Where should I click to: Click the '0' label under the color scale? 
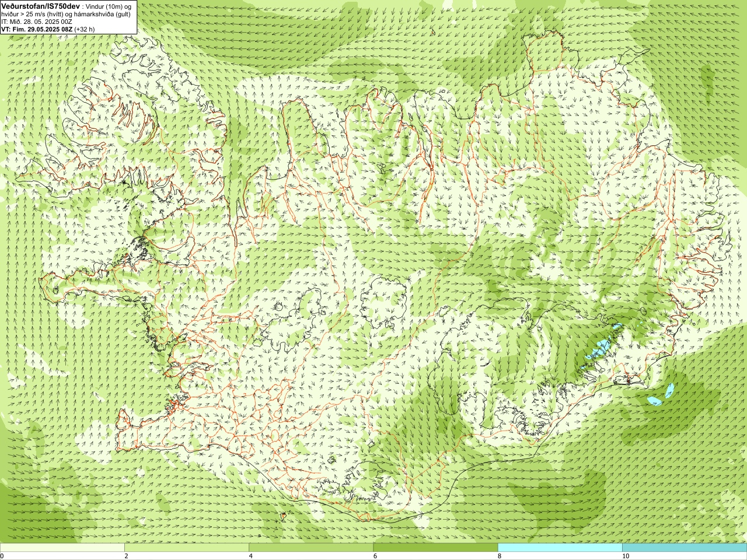[x=2, y=556]
